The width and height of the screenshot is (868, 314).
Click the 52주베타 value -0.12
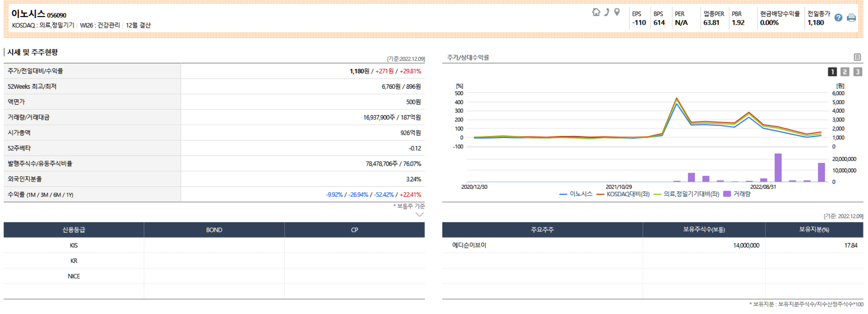click(x=415, y=148)
